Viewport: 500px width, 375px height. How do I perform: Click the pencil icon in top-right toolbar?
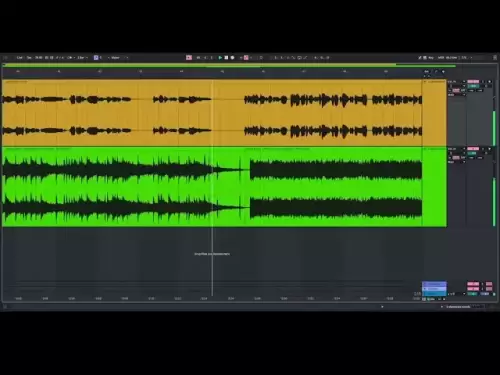420,58
